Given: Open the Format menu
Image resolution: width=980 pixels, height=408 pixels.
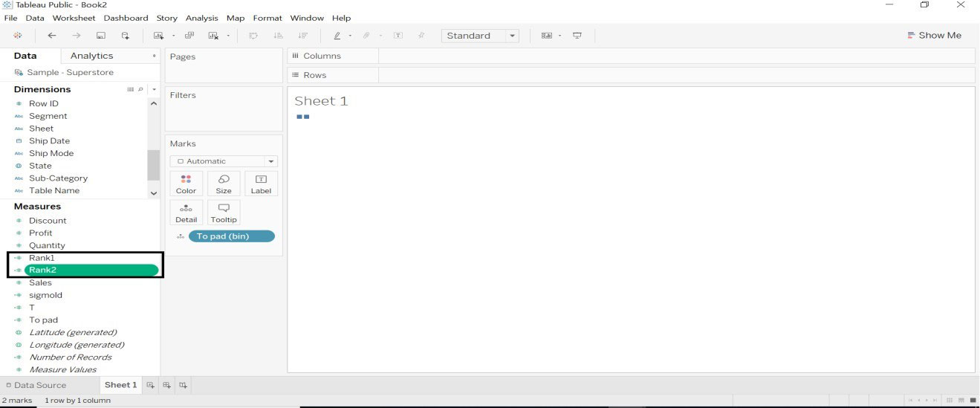Looking at the screenshot, I should pos(267,18).
